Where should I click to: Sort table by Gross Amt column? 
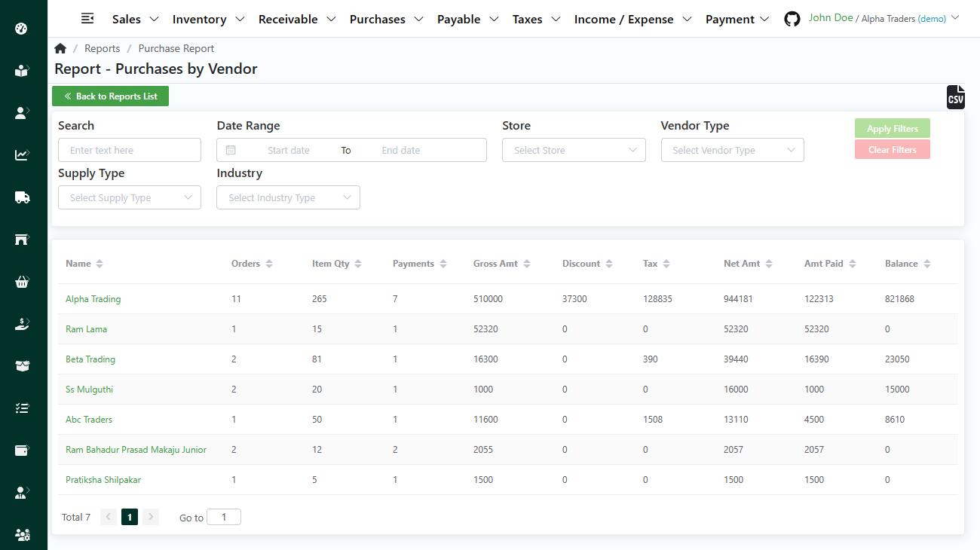(527, 264)
